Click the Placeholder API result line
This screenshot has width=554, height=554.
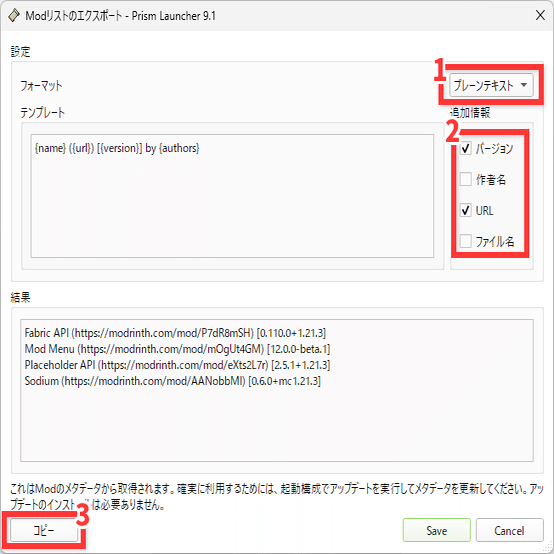pyautogui.click(x=177, y=365)
